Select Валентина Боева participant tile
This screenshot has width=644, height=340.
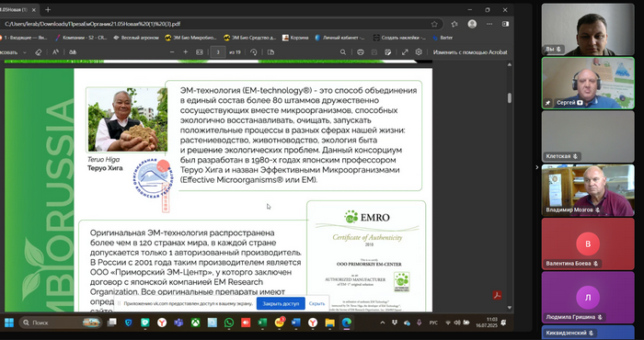[x=588, y=244]
